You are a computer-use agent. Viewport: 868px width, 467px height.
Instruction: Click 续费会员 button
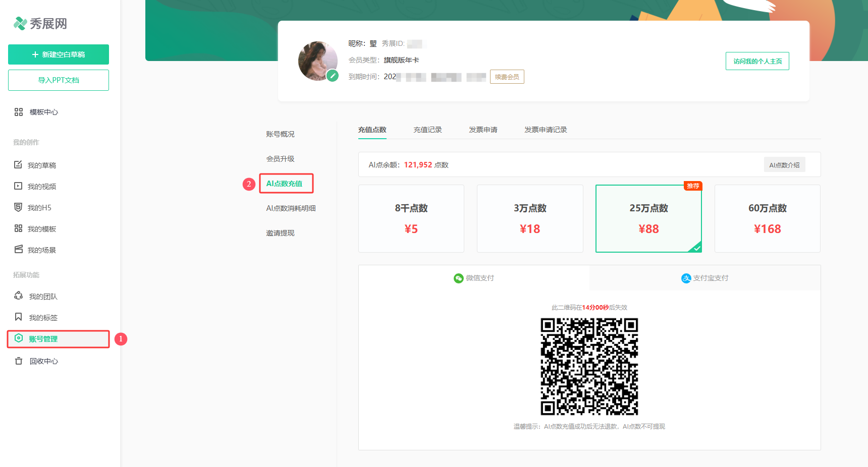coord(507,77)
